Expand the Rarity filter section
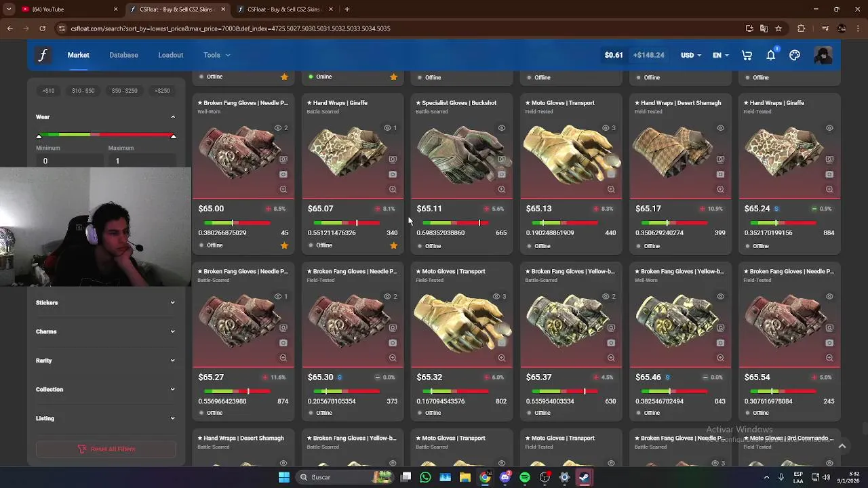The height and width of the screenshot is (488, 868). [105, 361]
